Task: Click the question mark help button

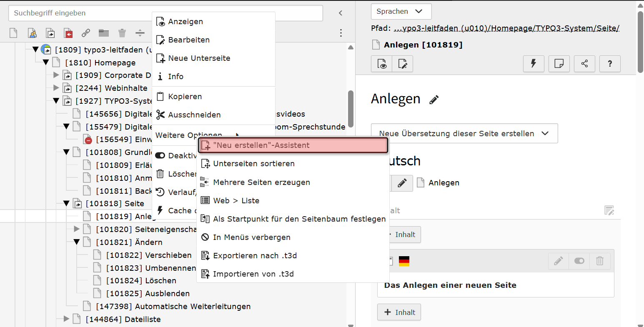Action: 610,64
